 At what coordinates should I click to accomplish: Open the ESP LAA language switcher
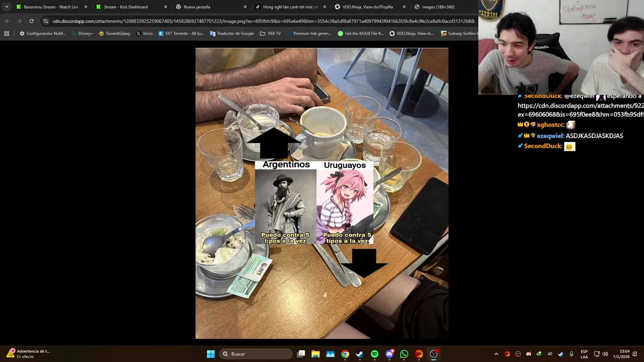[584, 354]
